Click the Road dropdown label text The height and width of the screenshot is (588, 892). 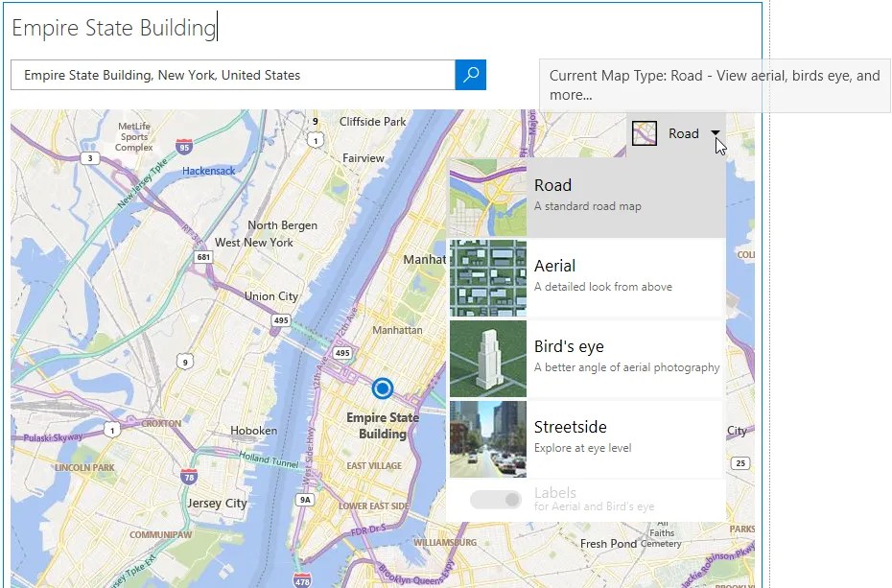683,133
